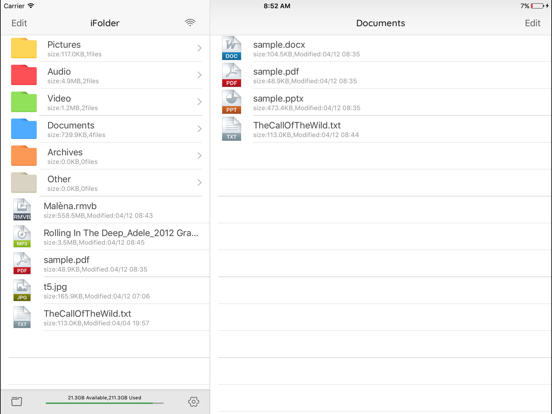
Task: Tap the new folder icon in bottom bar
Action: (x=17, y=401)
